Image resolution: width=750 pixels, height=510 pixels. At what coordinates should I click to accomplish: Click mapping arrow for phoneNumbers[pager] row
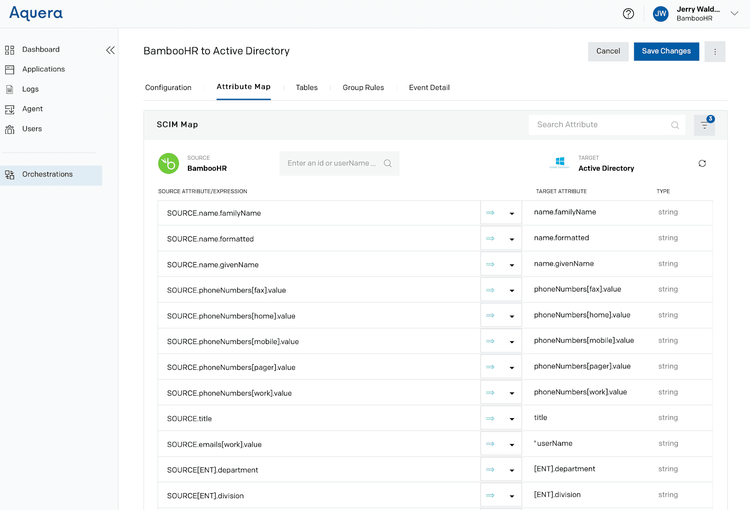click(490, 367)
